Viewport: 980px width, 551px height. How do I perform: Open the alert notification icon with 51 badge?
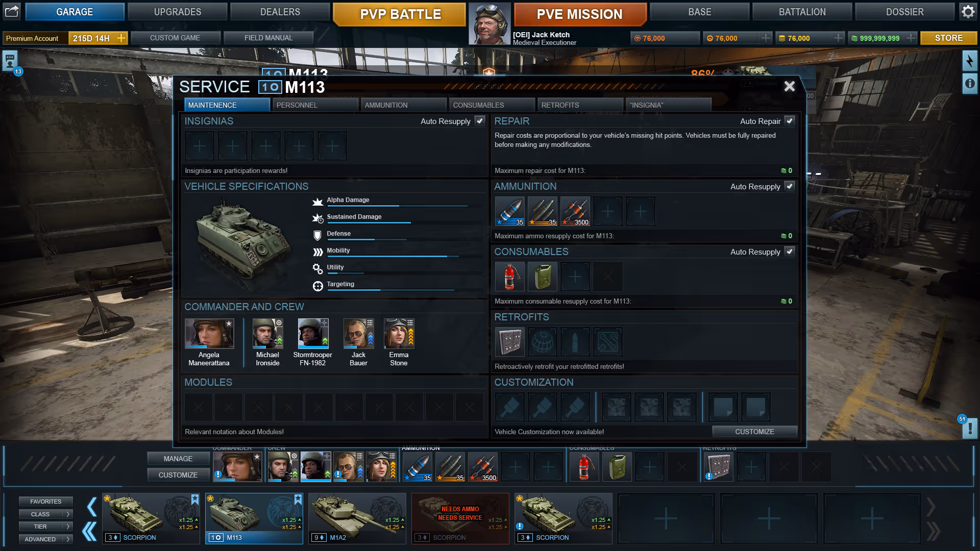pyautogui.click(x=970, y=429)
